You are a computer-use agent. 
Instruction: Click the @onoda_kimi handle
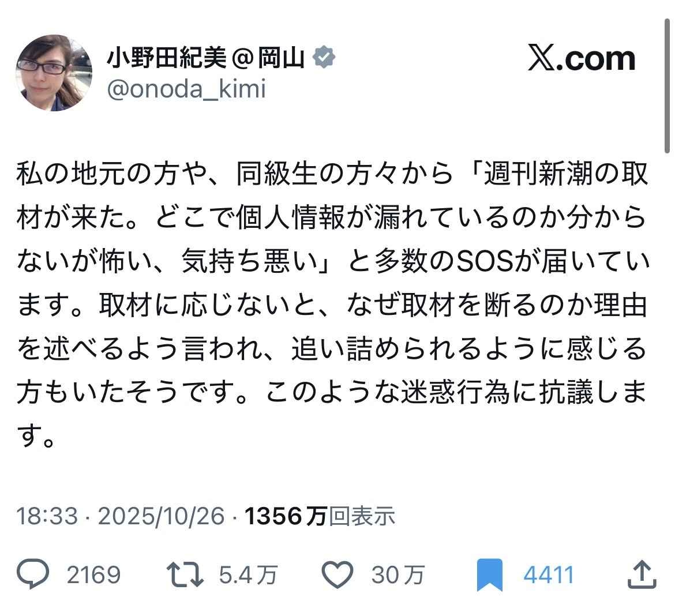(x=186, y=89)
